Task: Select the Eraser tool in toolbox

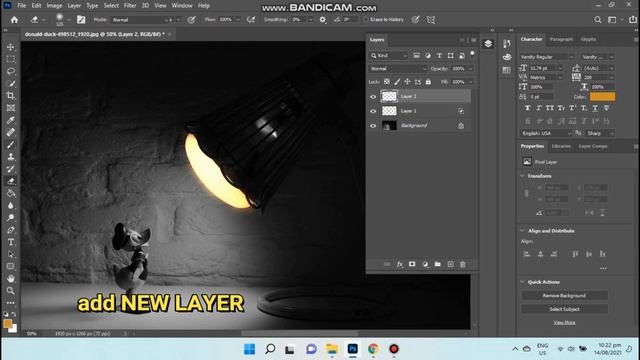Action: pyautogui.click(x=11, y=181)
